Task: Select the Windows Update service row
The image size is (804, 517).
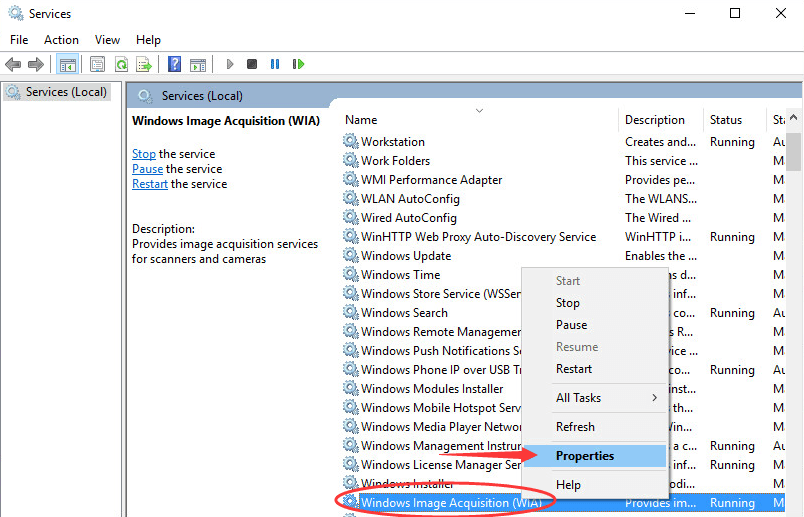Action: pos(406,256)
